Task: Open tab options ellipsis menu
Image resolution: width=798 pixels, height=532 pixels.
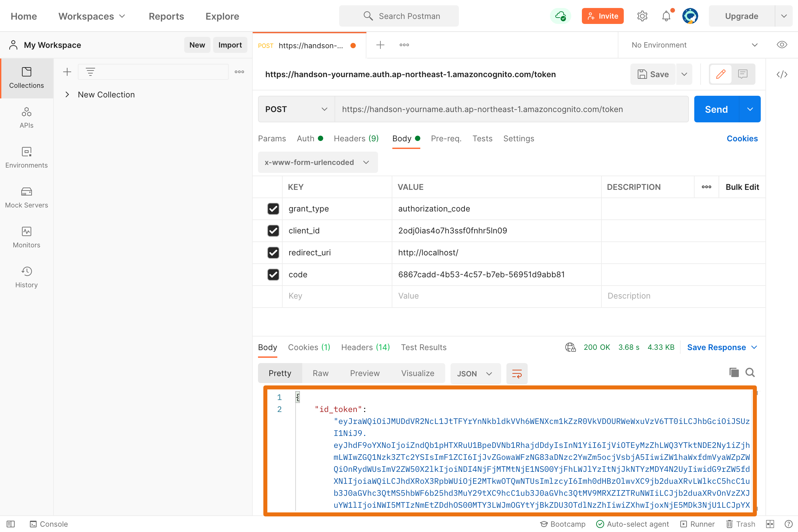Action: point(404,45)
